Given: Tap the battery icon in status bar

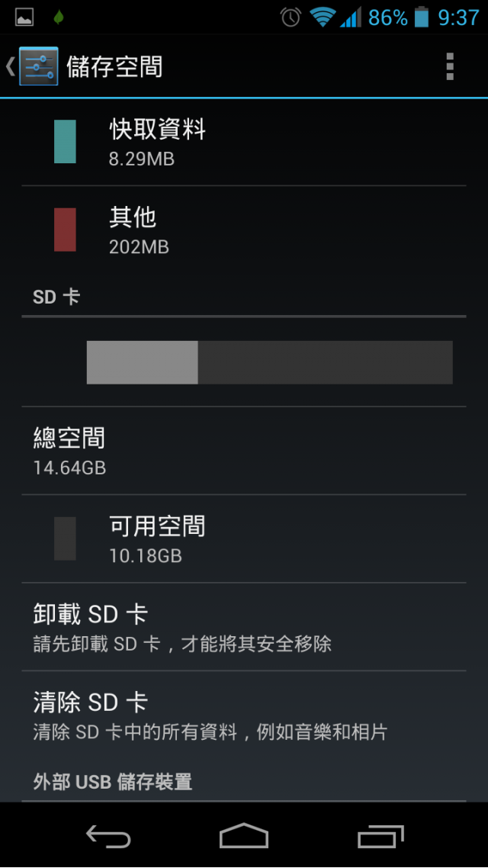Looking at the screenshot, I should [x=422, y=17].
